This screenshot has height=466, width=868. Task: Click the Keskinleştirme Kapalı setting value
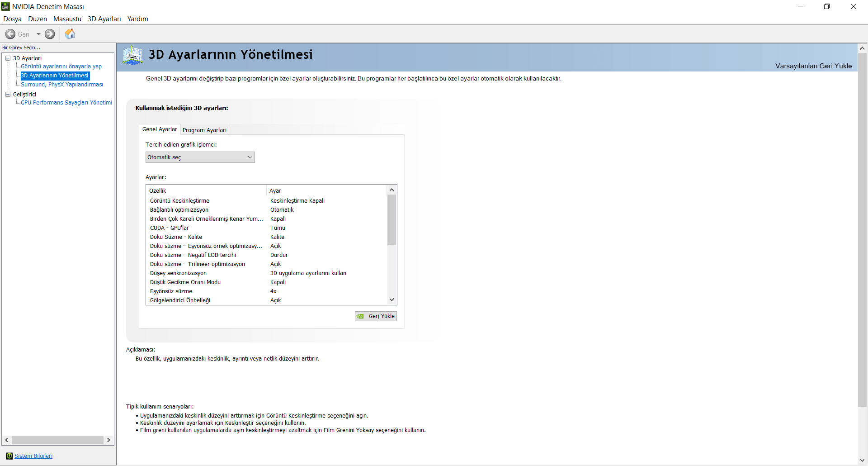pos(297,201)
